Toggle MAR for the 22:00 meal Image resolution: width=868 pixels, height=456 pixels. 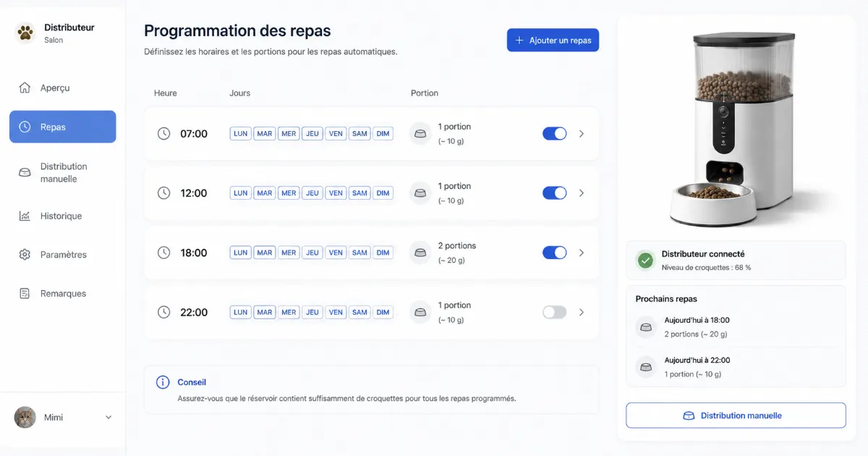(265, 312)
